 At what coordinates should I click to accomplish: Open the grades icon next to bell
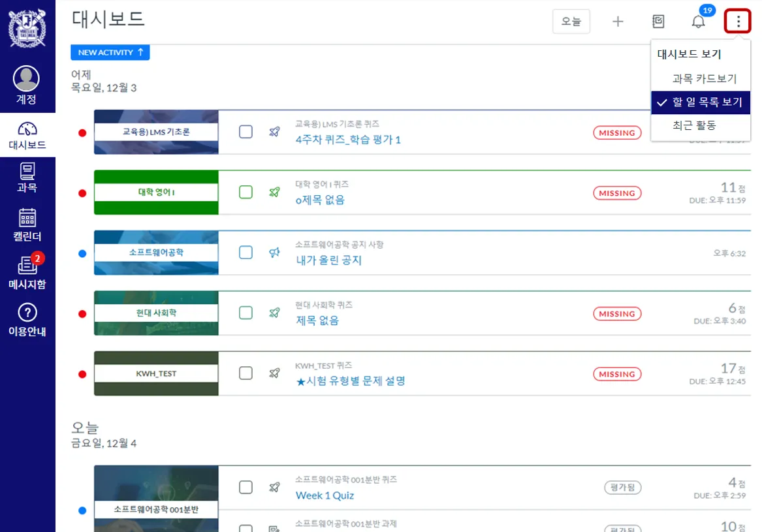click(658, 22)
